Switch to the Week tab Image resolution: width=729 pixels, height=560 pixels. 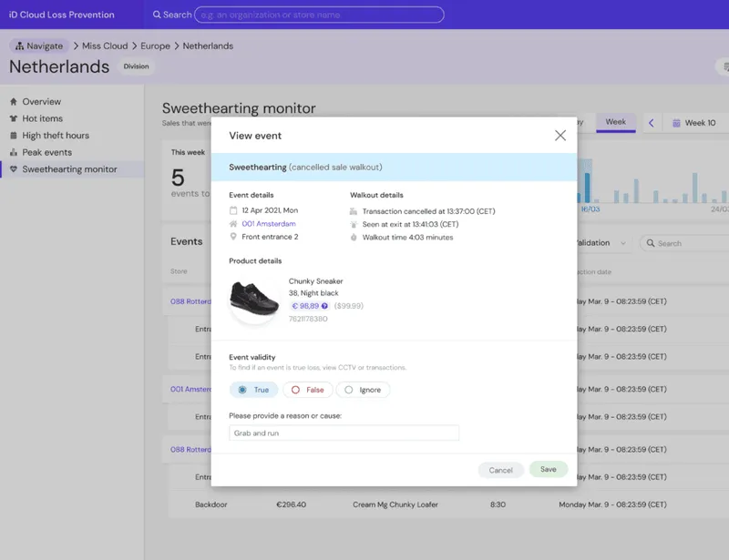click(616, 122)
